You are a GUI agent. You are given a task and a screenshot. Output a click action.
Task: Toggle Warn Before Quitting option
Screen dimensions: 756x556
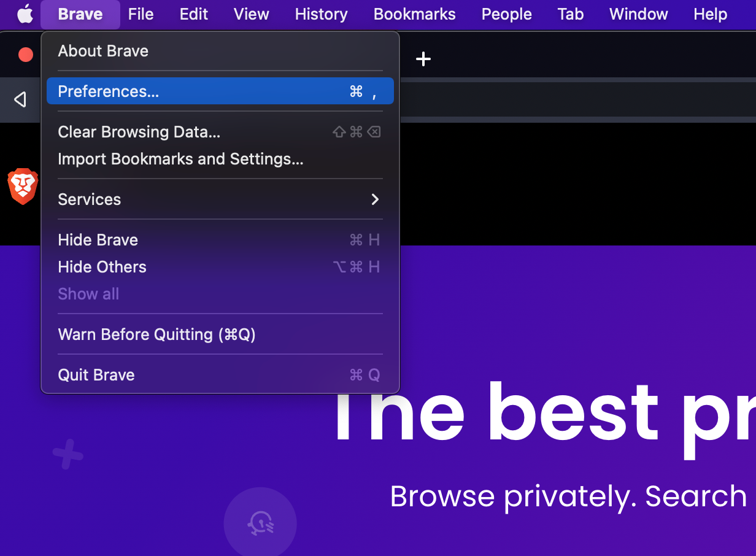click(x=220, y=334)
